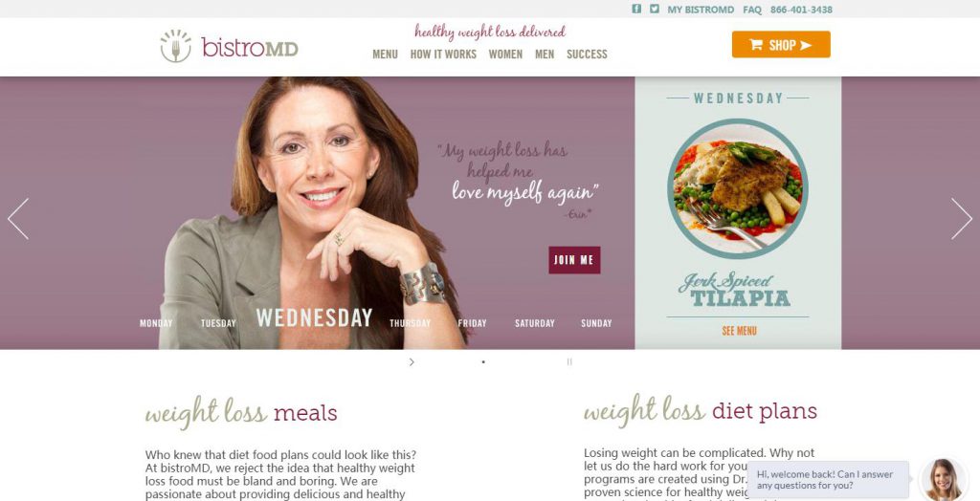The height and width of the screenshot is (501, 980).
Task: Go to the WOMEN section
Action: [x=505, y=54]
